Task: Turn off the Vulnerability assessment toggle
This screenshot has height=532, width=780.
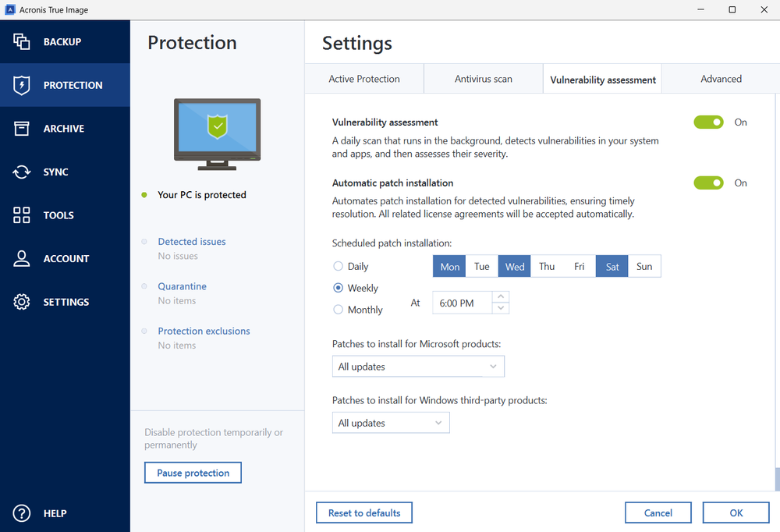Action: coord(708,122)
